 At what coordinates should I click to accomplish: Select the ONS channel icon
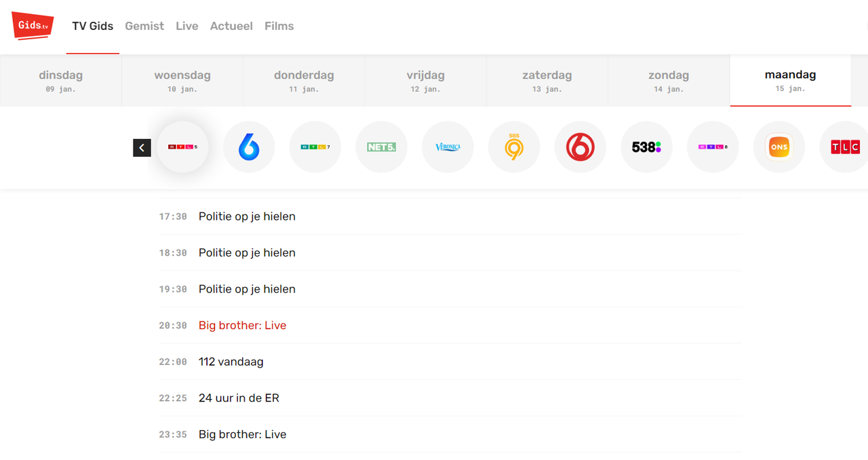point(779,147)
